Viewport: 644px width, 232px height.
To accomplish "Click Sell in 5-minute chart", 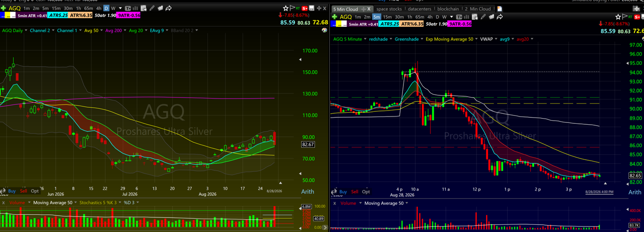I will coord(355,192).
